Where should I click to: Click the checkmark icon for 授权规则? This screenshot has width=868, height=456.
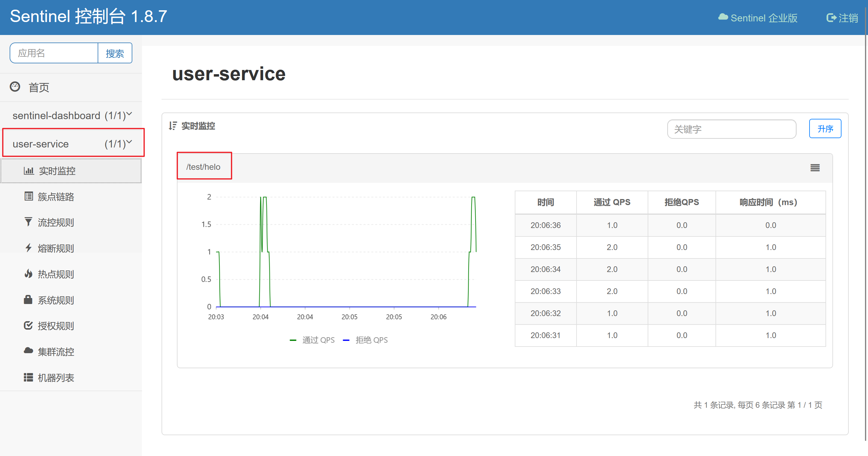[x=29, y=325]
